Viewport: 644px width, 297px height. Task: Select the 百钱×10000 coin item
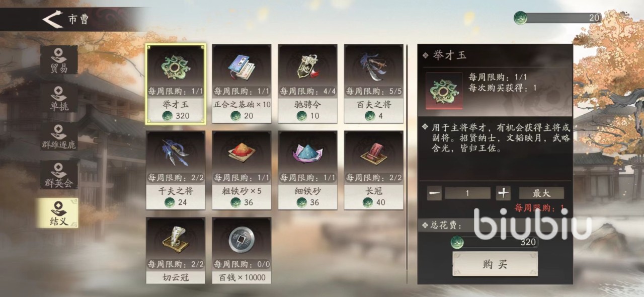pyautogui.click(x=242, y=250)
